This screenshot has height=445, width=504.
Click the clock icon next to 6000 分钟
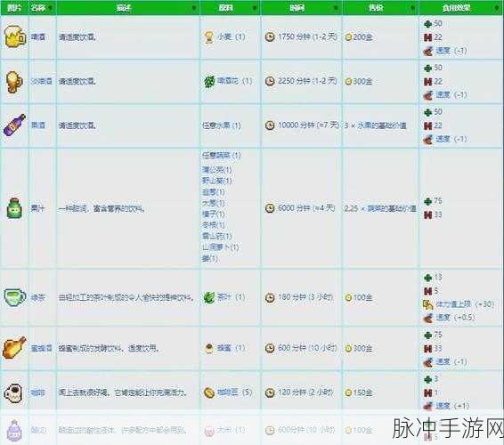coord(270,208)
